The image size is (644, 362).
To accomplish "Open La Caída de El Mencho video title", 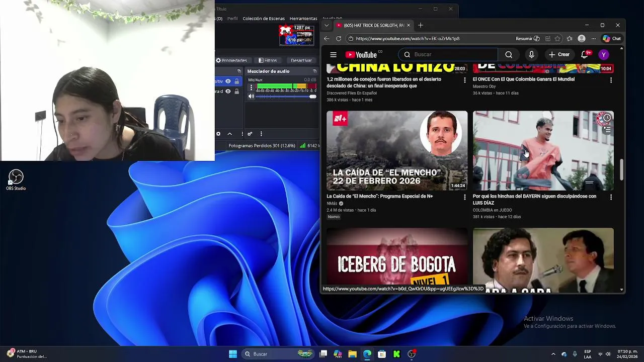I will [x=379, y=196].
